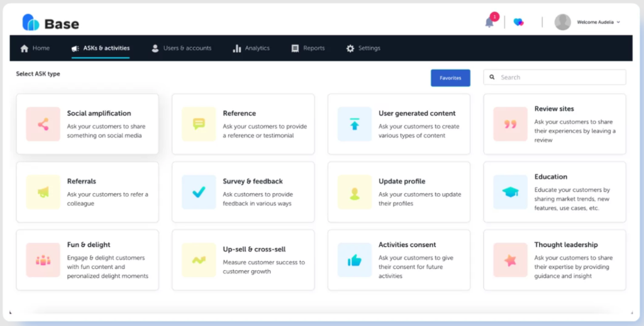Click the Education graduation cap icon
Viewport: 644px width, 326px height.
(x=510, y=192)
